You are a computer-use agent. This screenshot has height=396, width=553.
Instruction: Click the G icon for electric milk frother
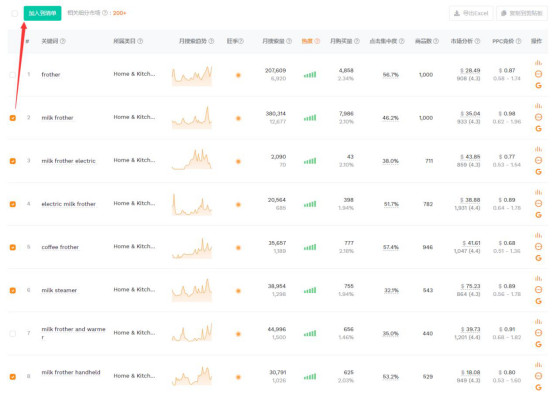[x=538, y=215]
